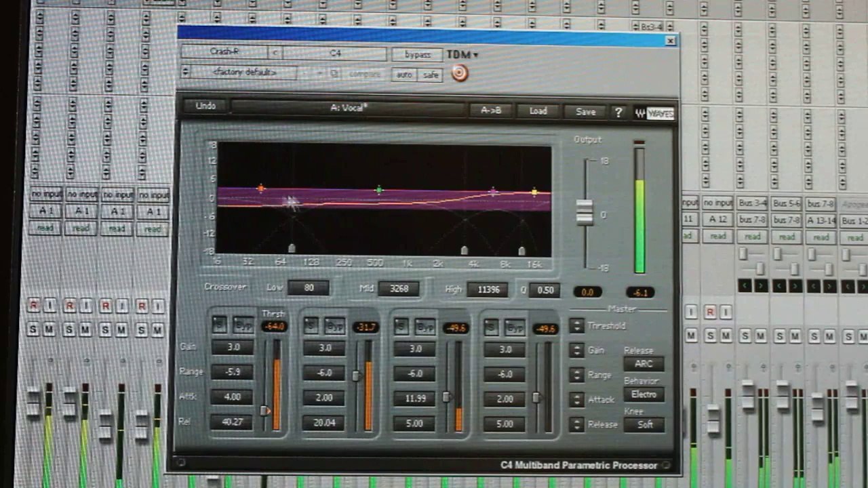Select the orange band marker on the graph

click(261, 188)
